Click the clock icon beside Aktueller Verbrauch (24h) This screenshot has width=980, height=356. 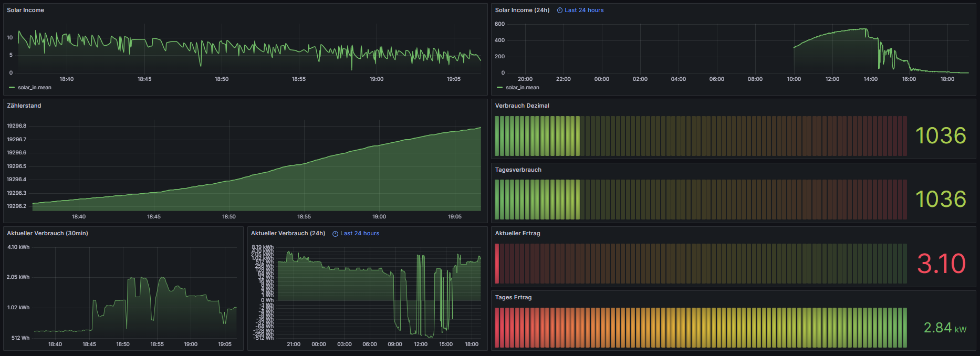(336, 234)
